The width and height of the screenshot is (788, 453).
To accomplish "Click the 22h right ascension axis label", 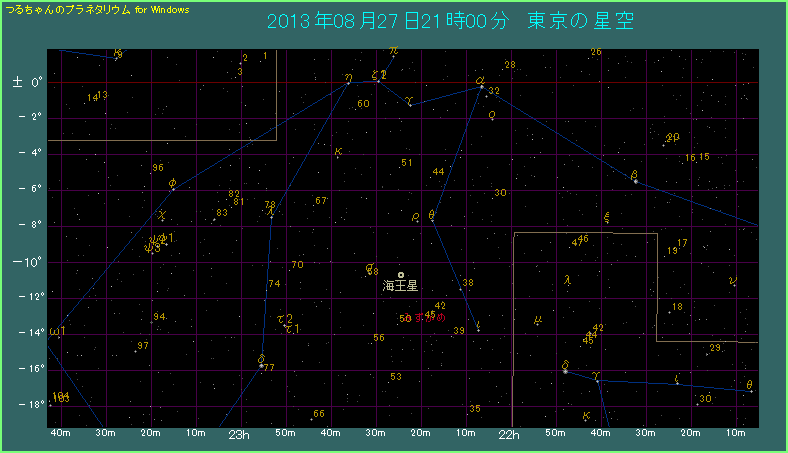I will point(509,435).
